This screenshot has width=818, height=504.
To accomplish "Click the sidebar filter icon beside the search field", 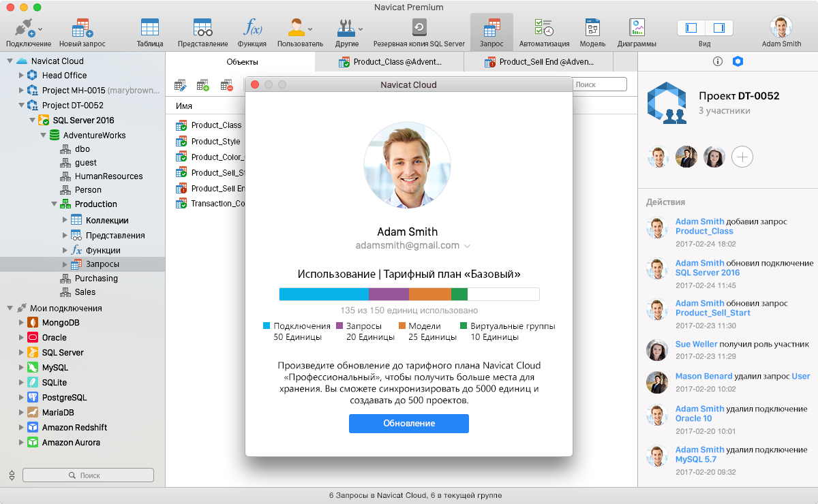I will 12,475.
